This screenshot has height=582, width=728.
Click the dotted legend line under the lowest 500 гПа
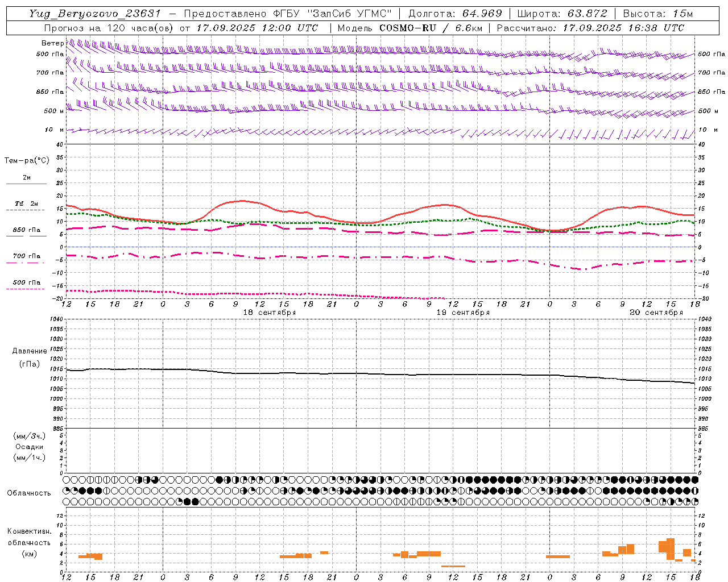click(x=26, y=289)
